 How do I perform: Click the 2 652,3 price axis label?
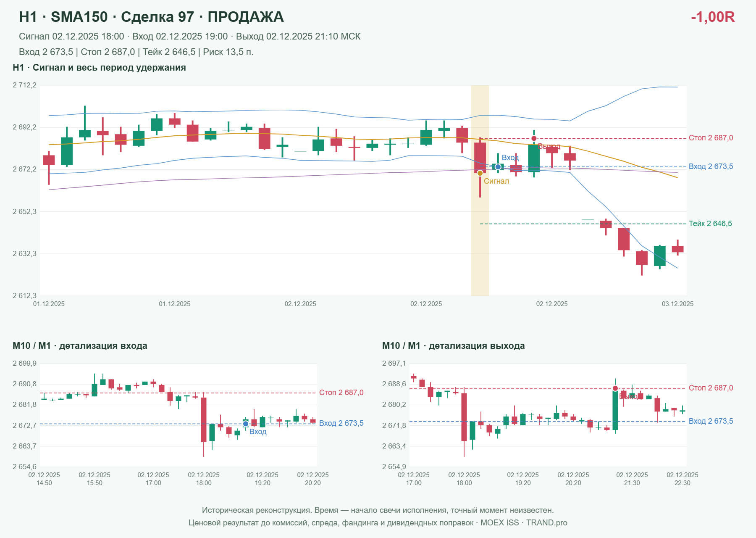(24, 211)
